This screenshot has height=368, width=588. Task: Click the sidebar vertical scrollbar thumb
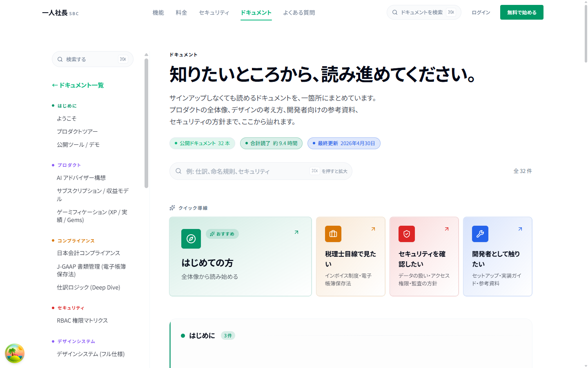click(x=146, y=123)
